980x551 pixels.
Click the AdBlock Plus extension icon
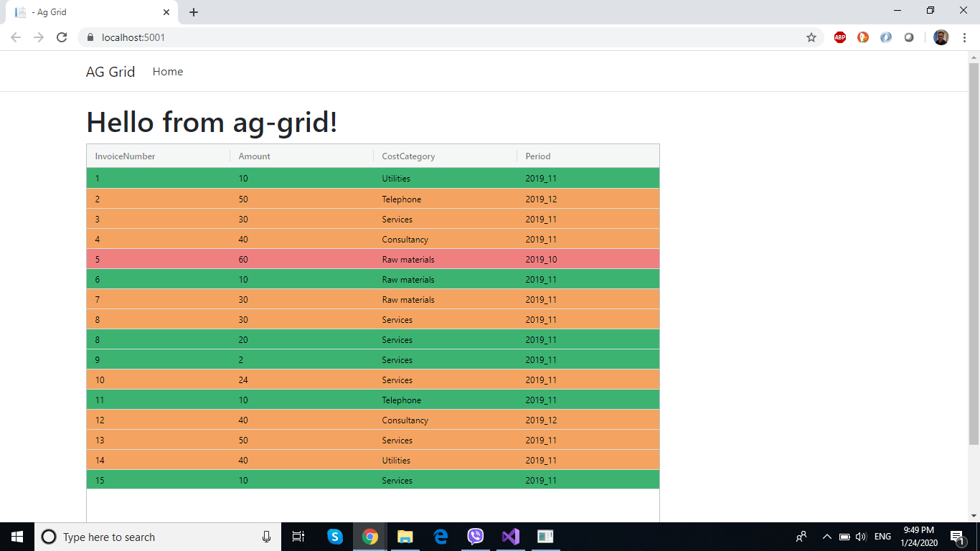click(x=839, y=37)
